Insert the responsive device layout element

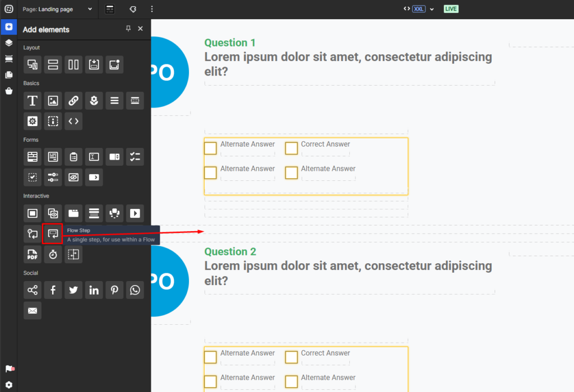pos(33,65)
